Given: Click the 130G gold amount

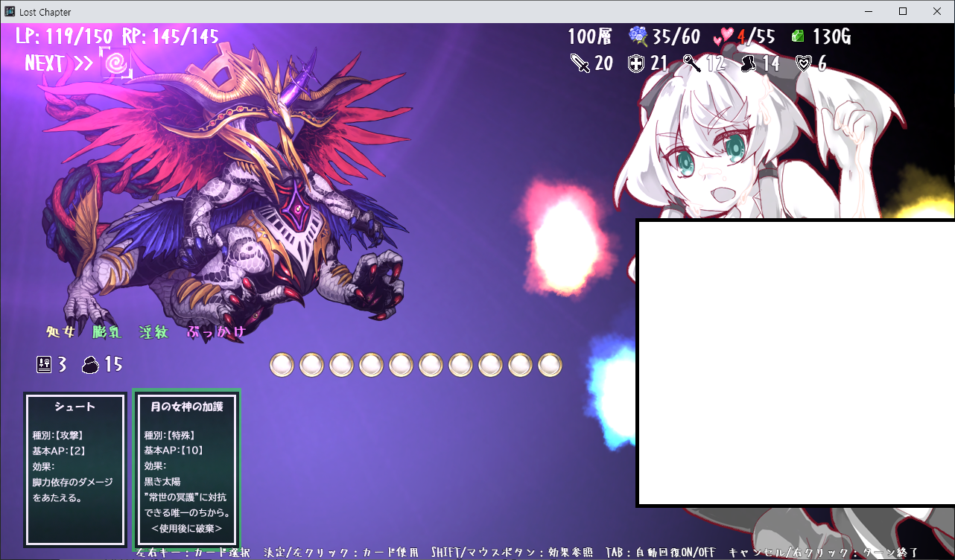Looking at the screenshot, I should [831, 36].
